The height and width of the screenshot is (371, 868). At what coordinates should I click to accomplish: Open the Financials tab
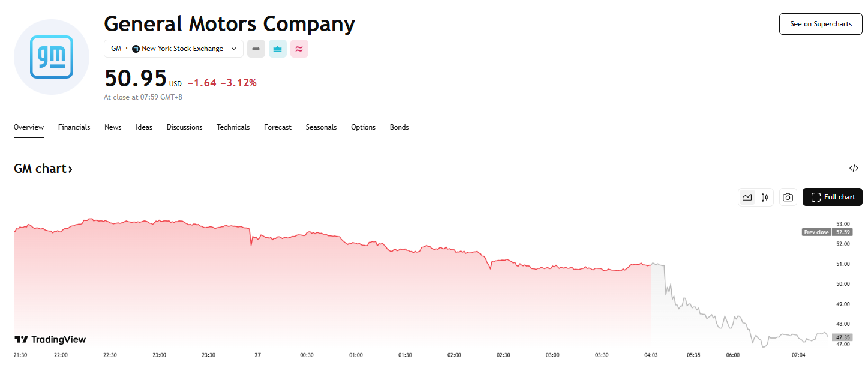click(74, 127)
